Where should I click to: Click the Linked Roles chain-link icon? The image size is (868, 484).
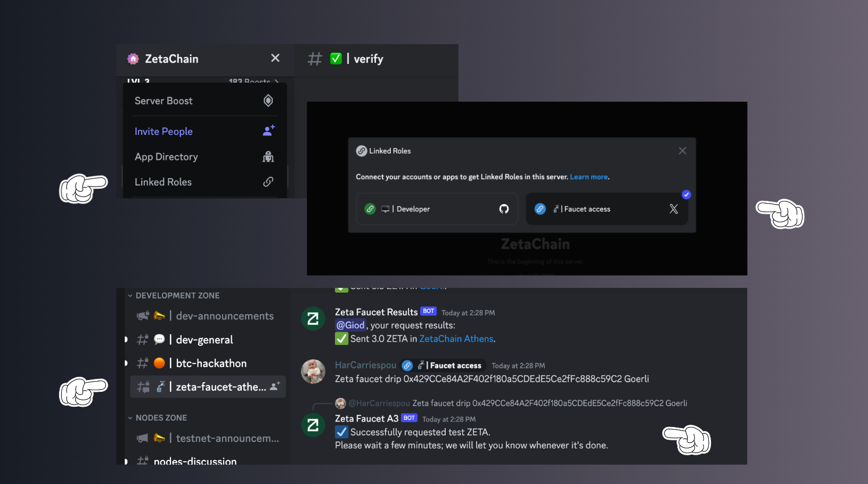pos(268,182)
